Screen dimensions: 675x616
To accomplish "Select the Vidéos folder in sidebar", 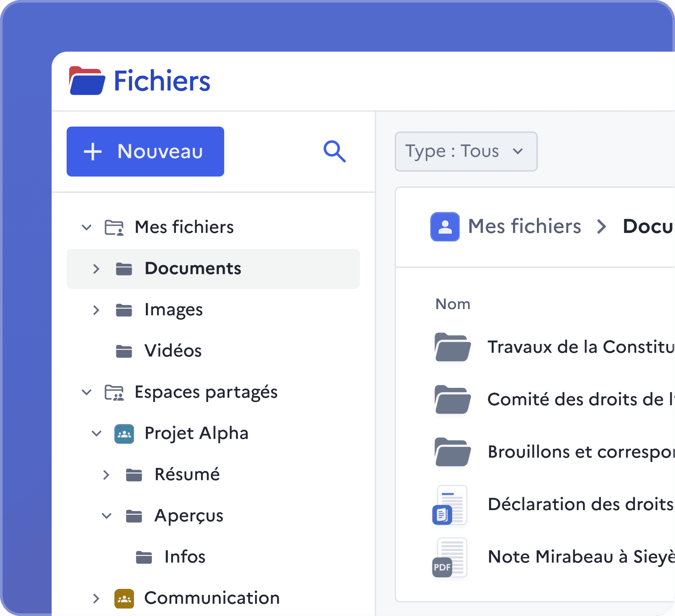I will [x=173, y=351].
